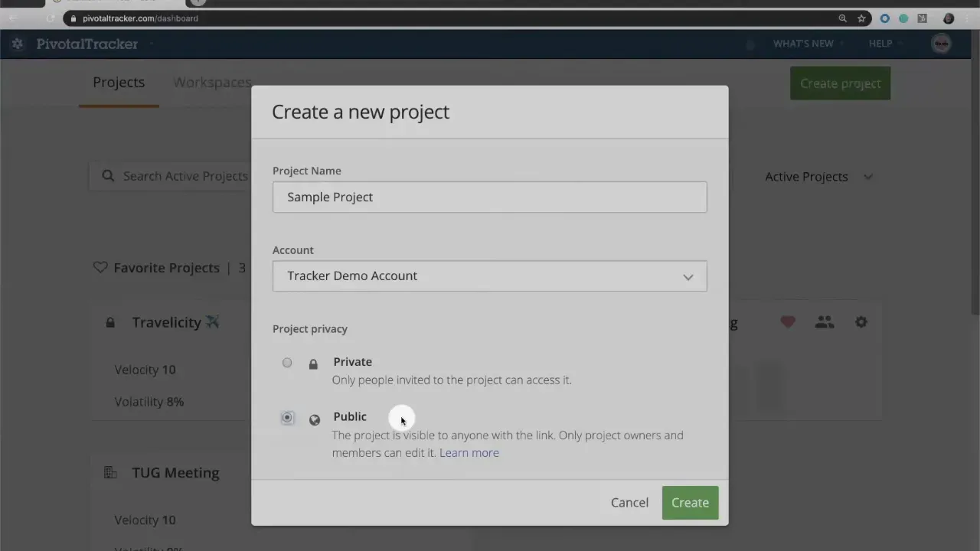The height and width of the screenshot is (551, 980).
Task: Select the Private privacy option
Action: coord(287,362)
